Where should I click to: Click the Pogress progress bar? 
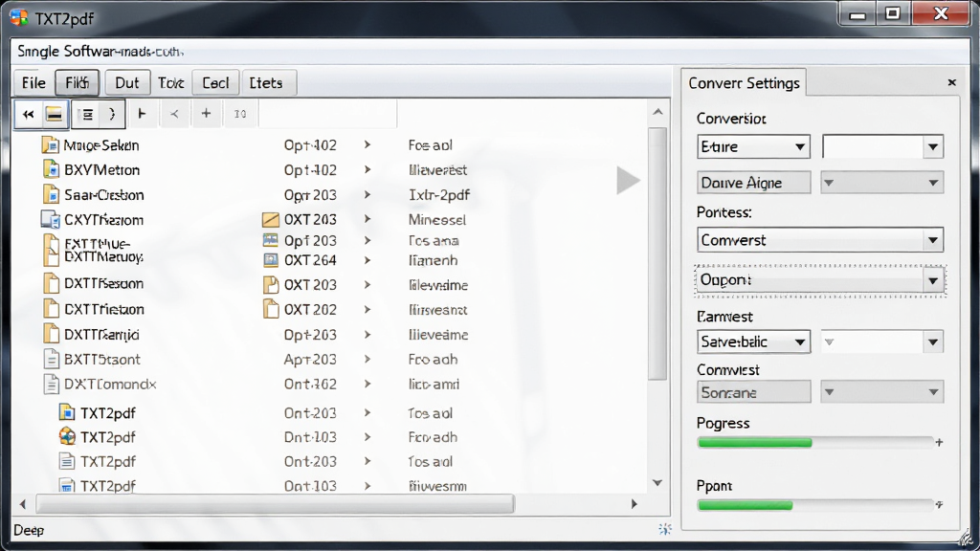815,443
